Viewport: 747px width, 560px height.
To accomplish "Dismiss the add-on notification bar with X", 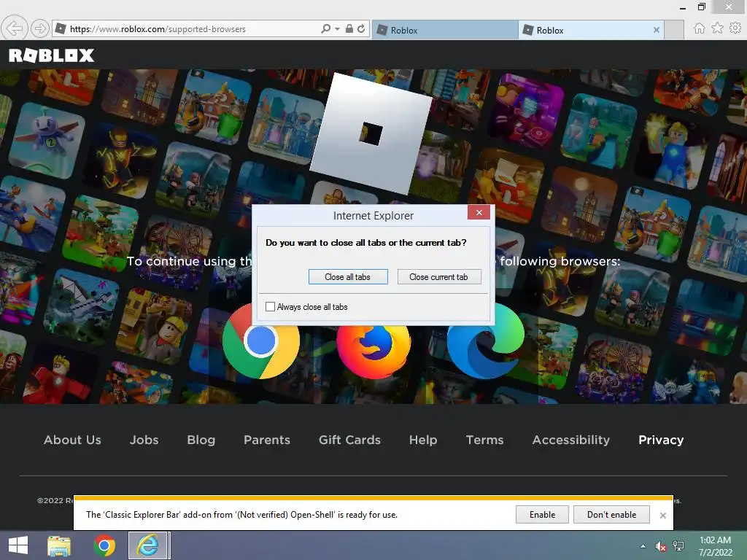I will (x=662, y=516).
